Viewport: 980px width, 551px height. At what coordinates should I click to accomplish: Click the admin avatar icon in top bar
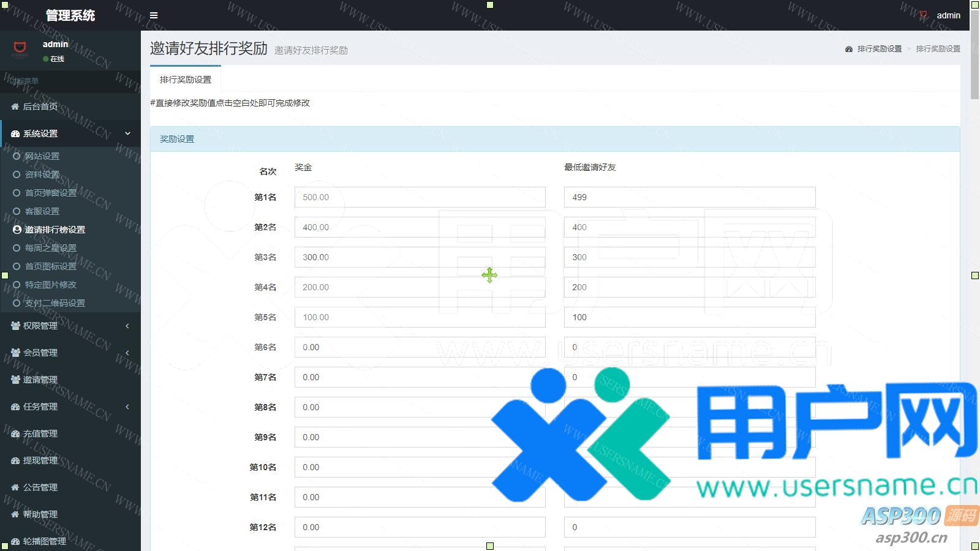924,15
